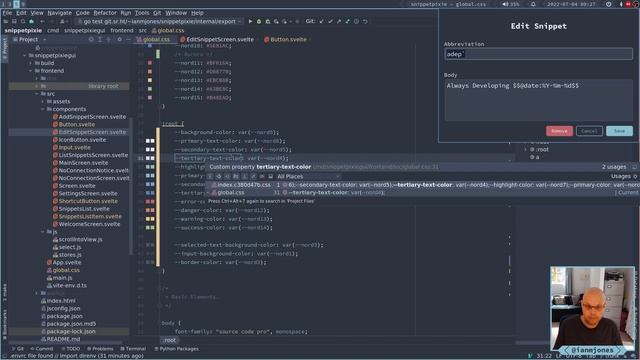
Task: Open IconButton.svelte in project tree
Action: click(x=80, y=140)
